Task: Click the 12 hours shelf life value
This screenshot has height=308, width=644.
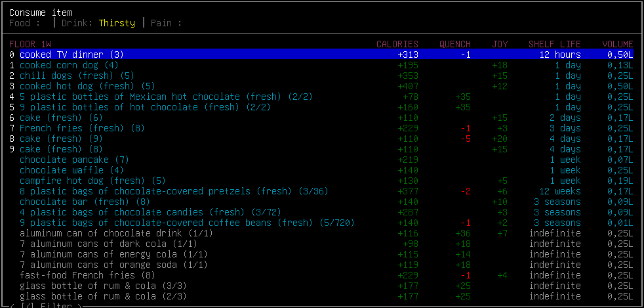Action: click(560, 55)
